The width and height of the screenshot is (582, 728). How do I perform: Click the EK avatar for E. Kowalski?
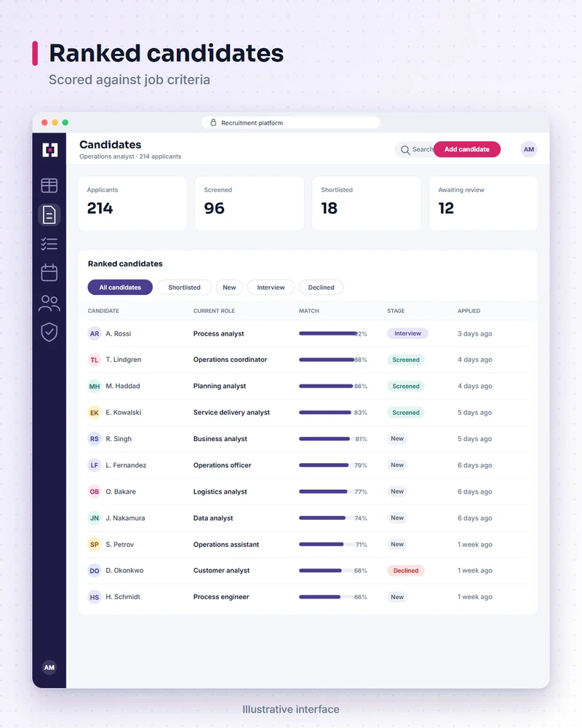pyautogui.click(x=95, y=413)
